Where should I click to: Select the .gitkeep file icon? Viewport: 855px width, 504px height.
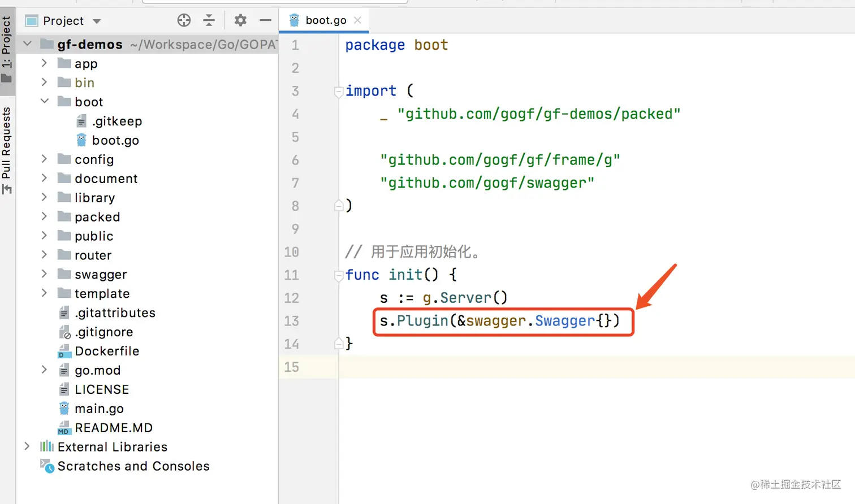(x=81, y=121)
